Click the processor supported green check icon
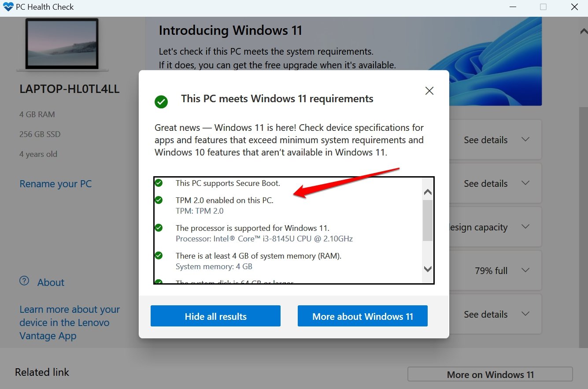588x389 pixels. pos(159,228)
